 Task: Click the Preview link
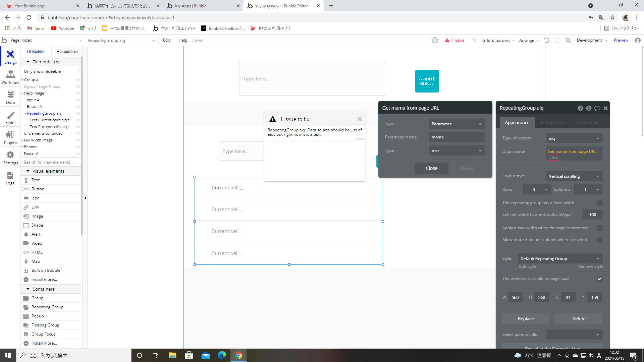[x=621, y=40]
